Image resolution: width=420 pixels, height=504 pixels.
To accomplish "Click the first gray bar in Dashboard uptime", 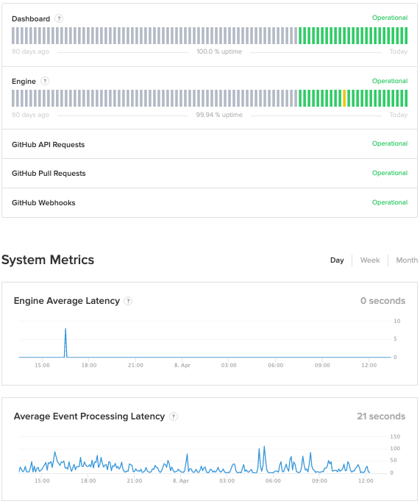I will click(13, 35).
